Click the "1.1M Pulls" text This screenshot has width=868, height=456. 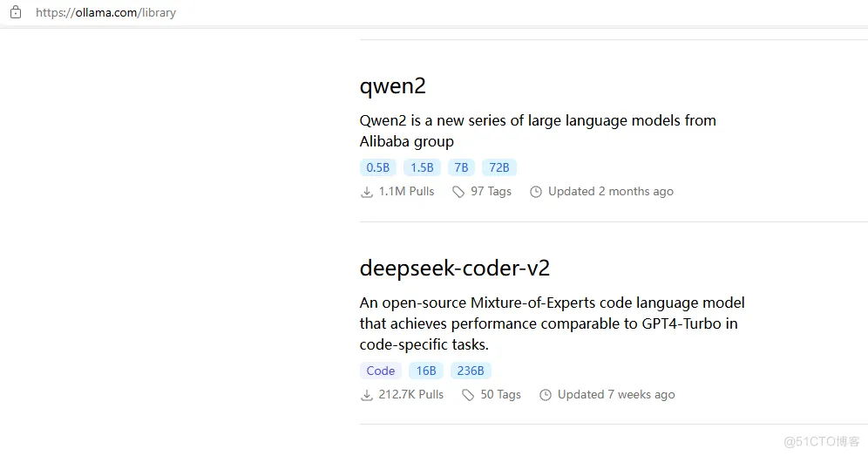[406, 191]
